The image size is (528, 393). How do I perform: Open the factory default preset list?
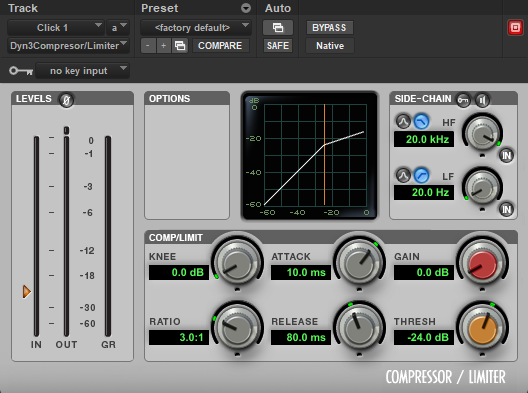pos(196,28)
